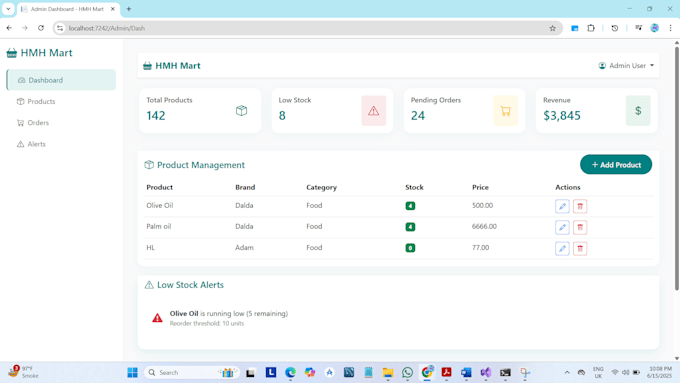Select Dashboard in the sidebar
The width and height of the screenshot is (680, 383).
61,80
